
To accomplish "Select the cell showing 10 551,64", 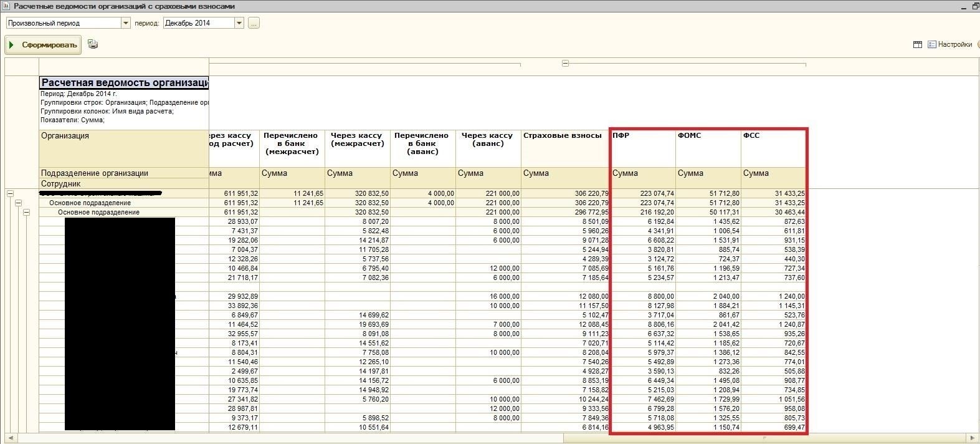I will tap(358, 428).
